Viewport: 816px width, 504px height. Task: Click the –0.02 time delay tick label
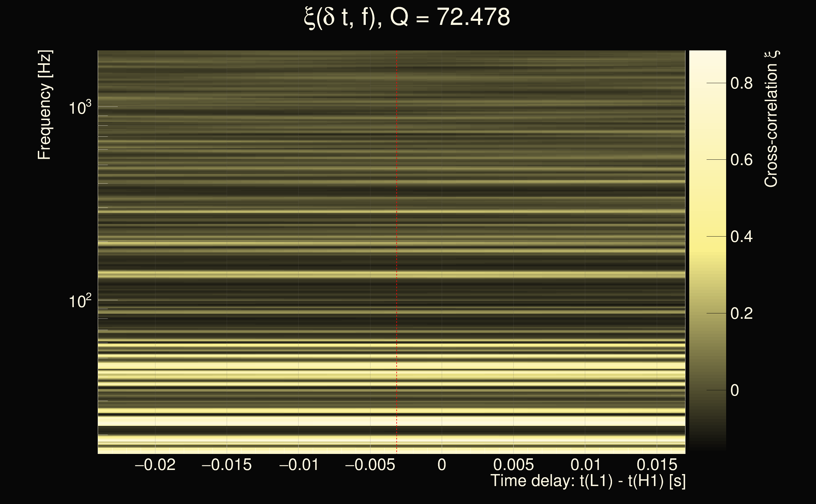(x=155, y=465)
